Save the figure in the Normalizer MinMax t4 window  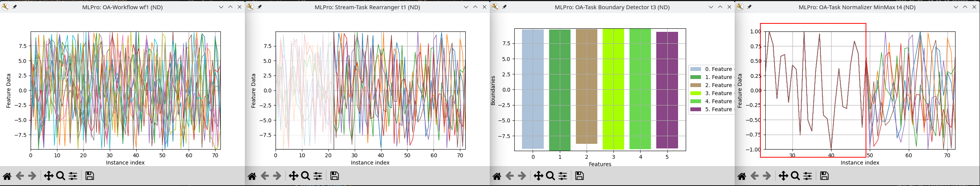click(x=824, y=176)
